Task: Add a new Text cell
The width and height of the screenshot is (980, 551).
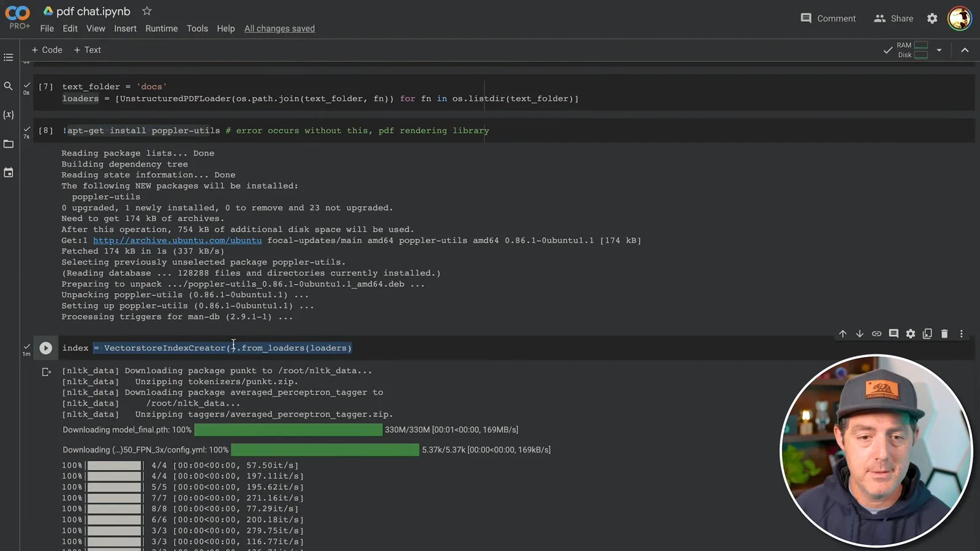Action: point(87,50)
